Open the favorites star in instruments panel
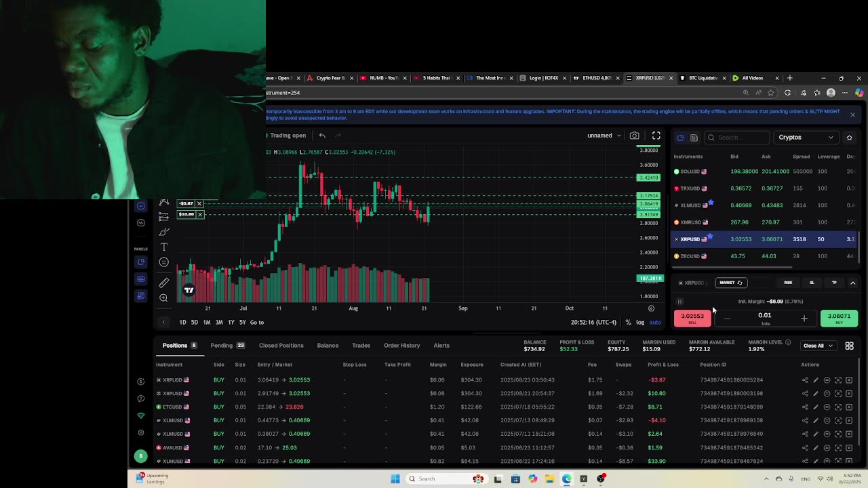The height and width of the screenshot is (488, 868). point(849,138)
